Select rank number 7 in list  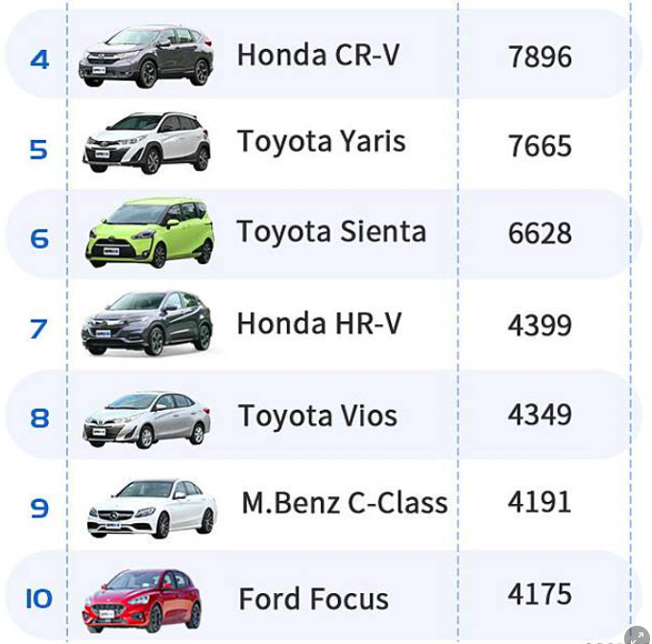pos(38,329)
